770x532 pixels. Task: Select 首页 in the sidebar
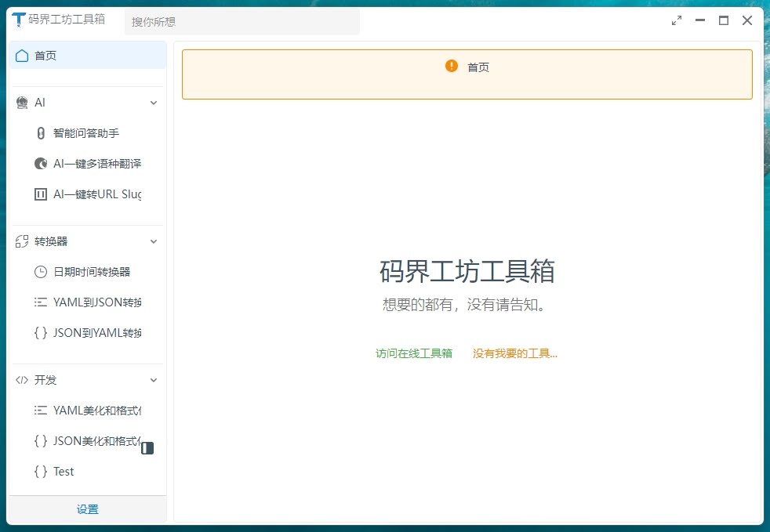[88, 56]
